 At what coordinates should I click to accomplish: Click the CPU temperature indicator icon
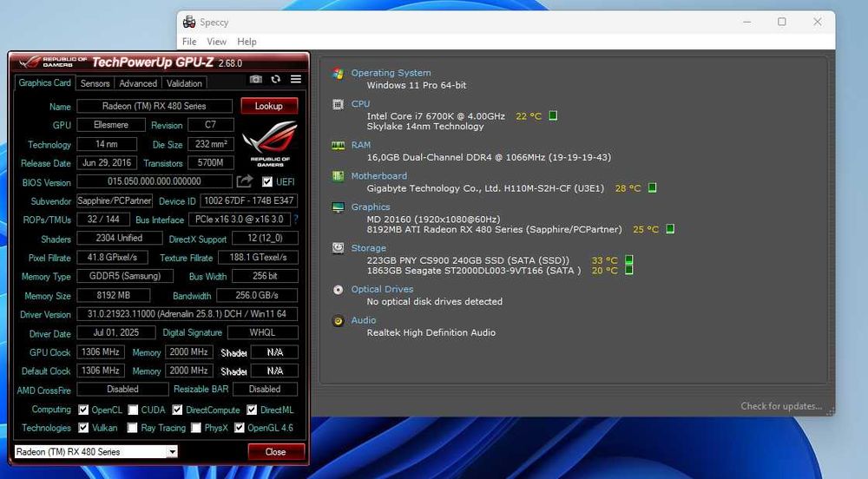click(552, 115)
